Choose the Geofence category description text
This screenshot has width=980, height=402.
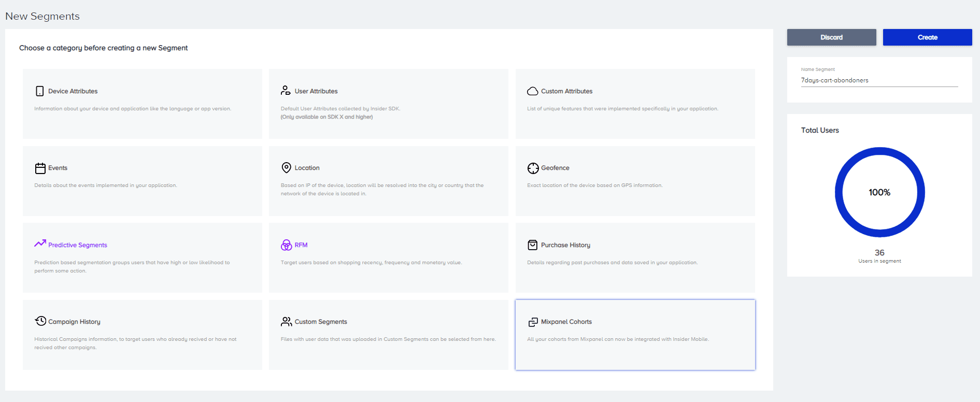click(x=594, y=185)
